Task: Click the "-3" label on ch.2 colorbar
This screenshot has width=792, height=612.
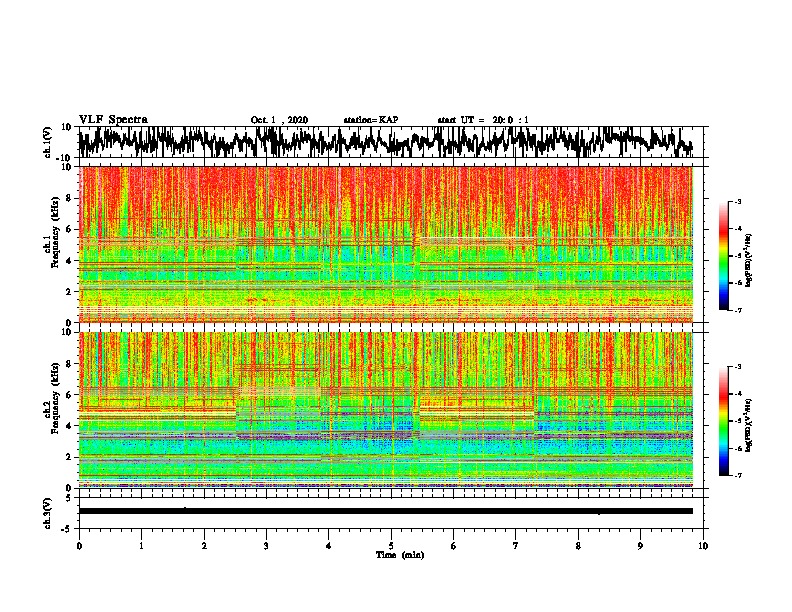Action: pyautogui.click(x=737, y=367)
